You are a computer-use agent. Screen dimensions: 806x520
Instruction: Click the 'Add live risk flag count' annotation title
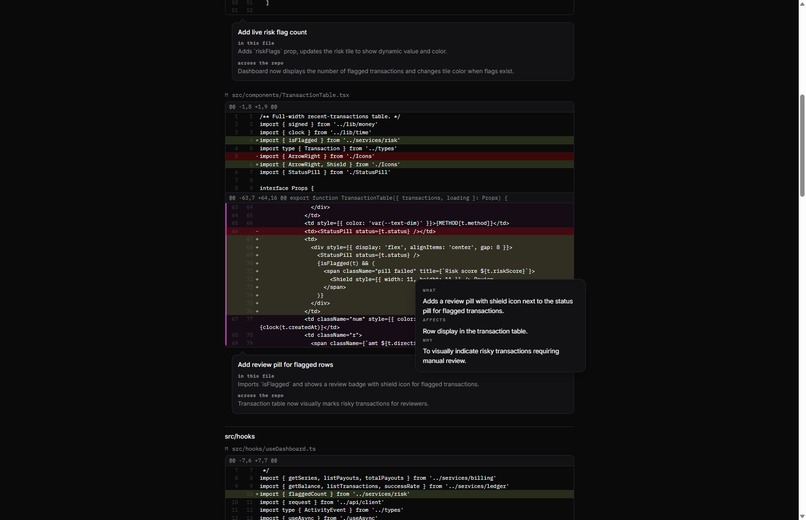[272, 32]
